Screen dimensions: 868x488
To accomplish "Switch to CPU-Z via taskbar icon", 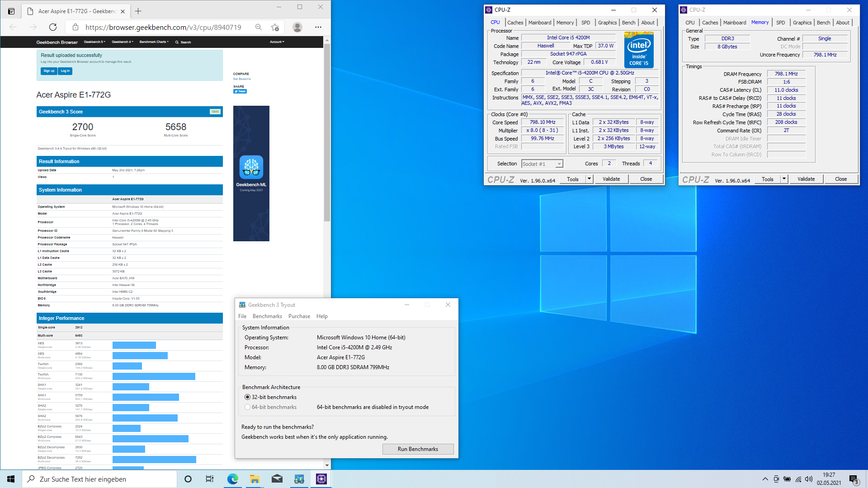I will [x=321, y=479].
